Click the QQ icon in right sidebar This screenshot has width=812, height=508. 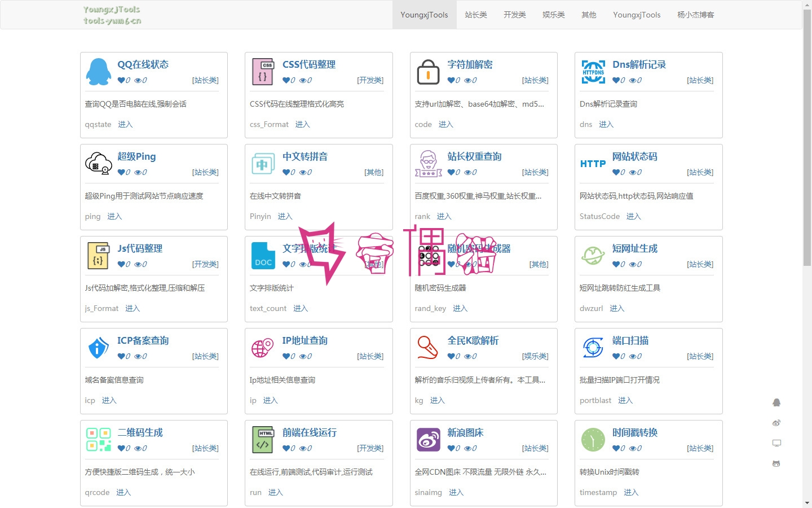coord(776,402)
